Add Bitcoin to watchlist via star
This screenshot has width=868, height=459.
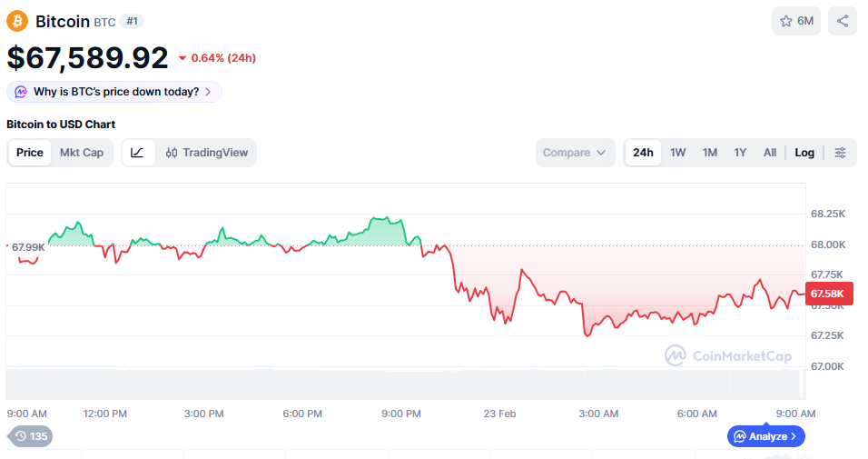click(796, 21)
